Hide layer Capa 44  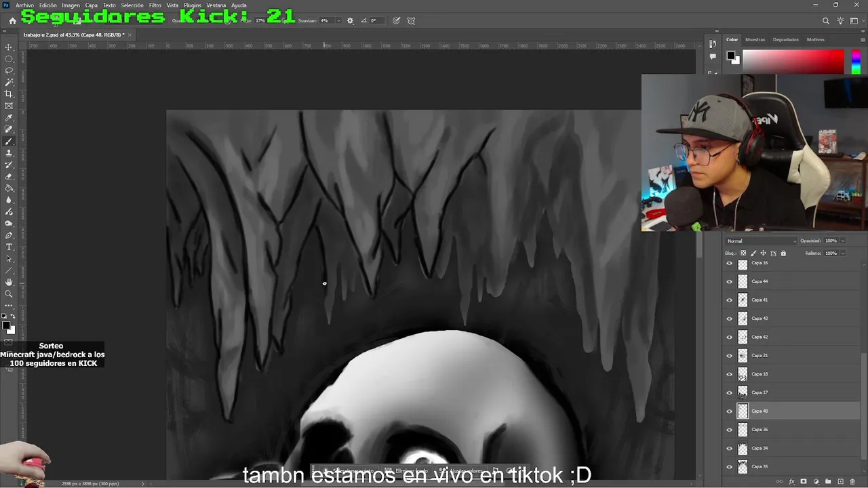[730, 281]
